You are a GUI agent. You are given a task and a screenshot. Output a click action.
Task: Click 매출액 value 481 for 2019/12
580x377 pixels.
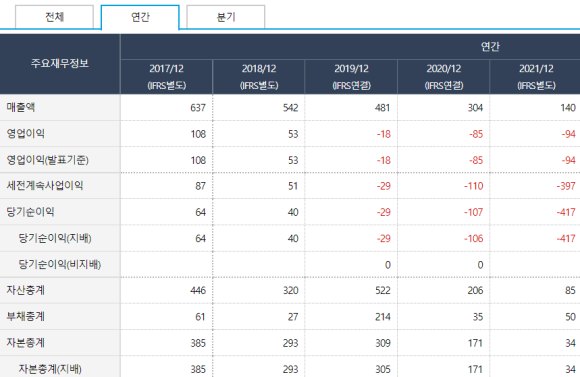click(x=382, y=108)
